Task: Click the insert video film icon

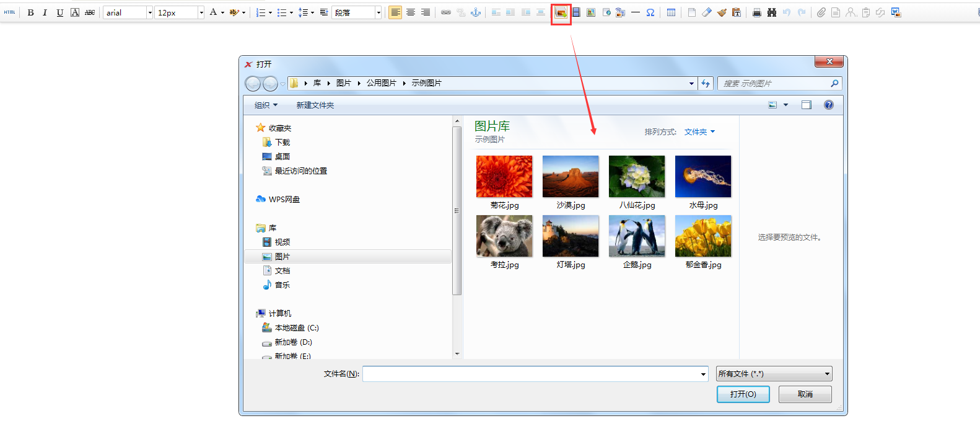Action: point(576,12)
